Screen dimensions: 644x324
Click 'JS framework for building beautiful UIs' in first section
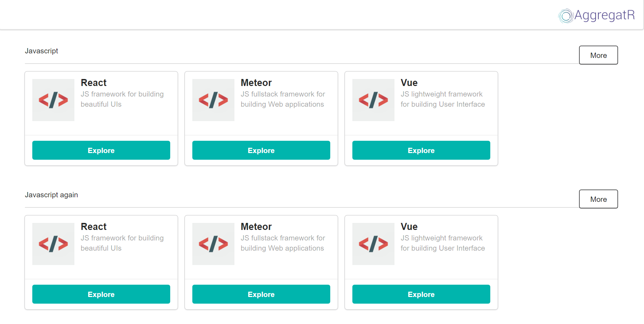point(122,99)
